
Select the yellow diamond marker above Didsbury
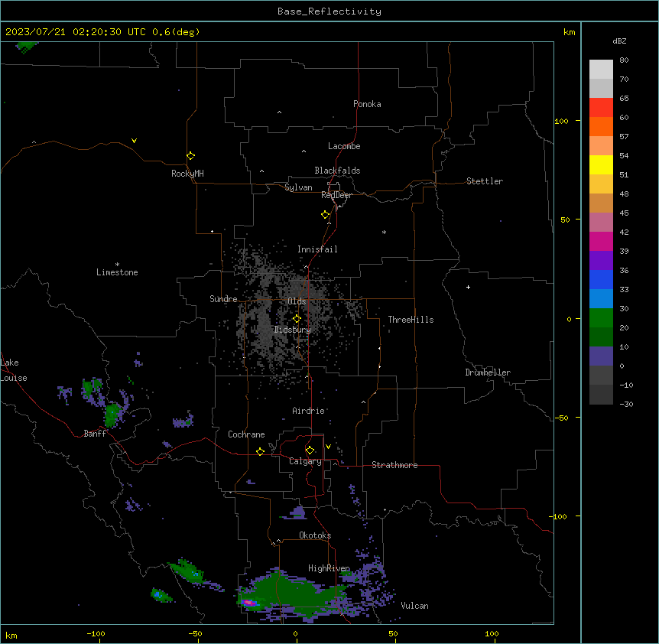[297, 319]
